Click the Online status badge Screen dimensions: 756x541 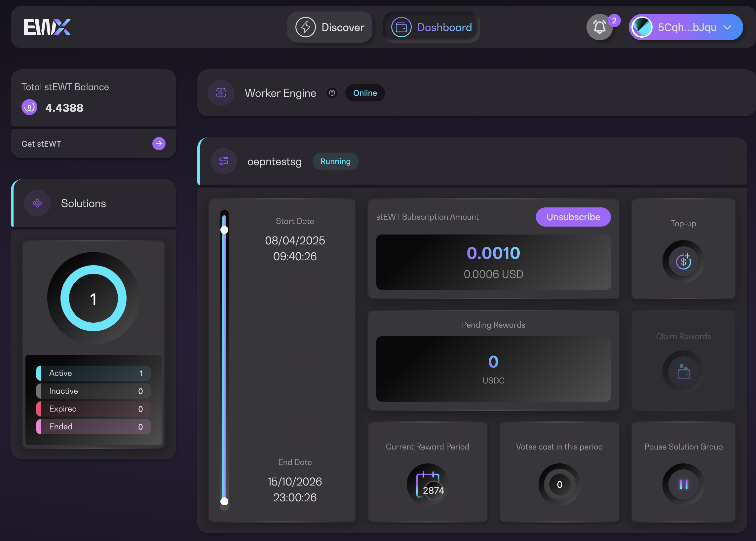tap(365, 93)
